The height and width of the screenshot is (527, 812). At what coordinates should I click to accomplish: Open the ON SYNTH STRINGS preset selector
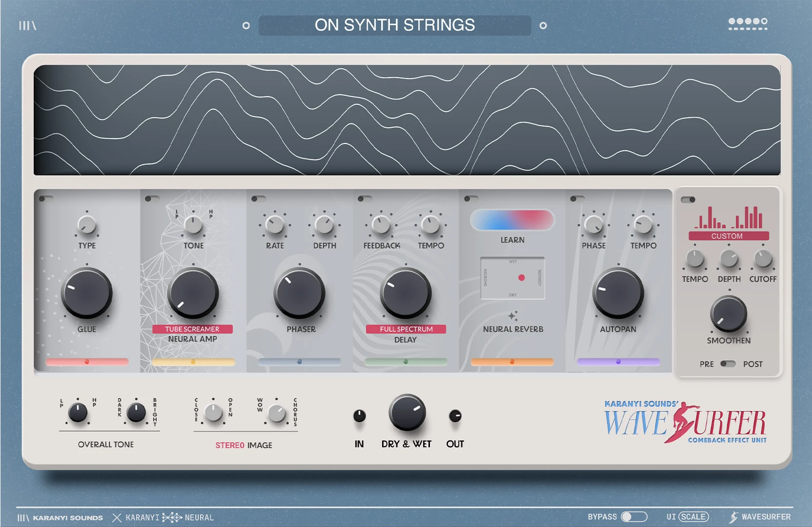(395, 25)
